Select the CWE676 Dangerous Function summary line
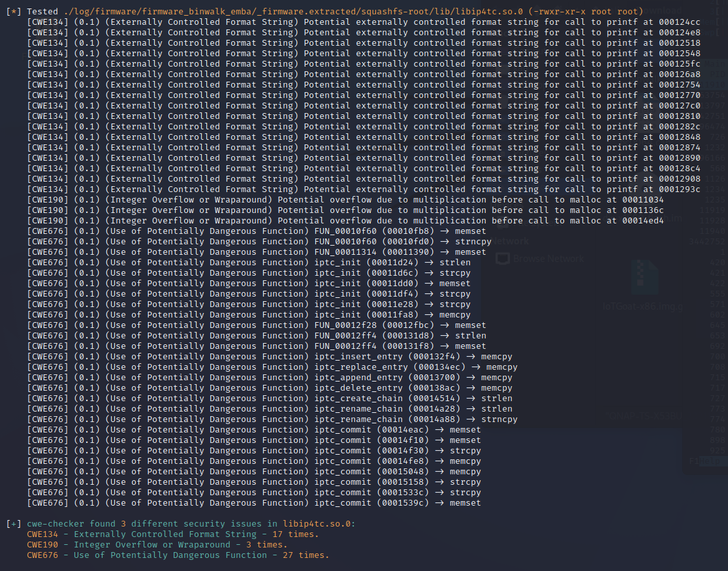Screen dimensions: 728x571 point(178,555)
